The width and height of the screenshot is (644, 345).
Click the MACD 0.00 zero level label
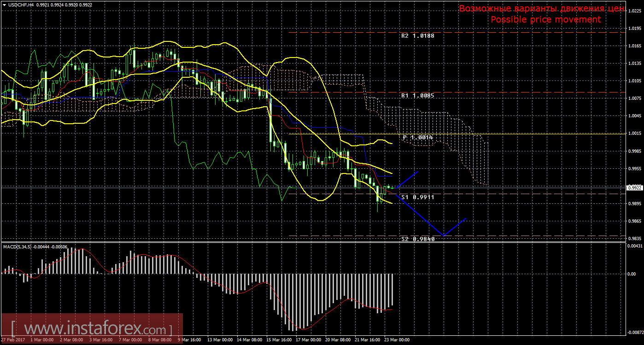631,274
